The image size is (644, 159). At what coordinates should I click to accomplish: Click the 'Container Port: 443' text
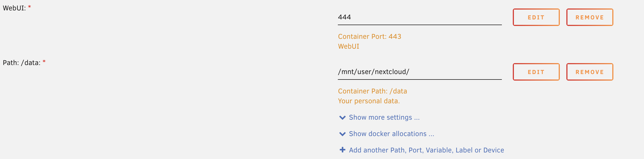click(x=370, y=37)
